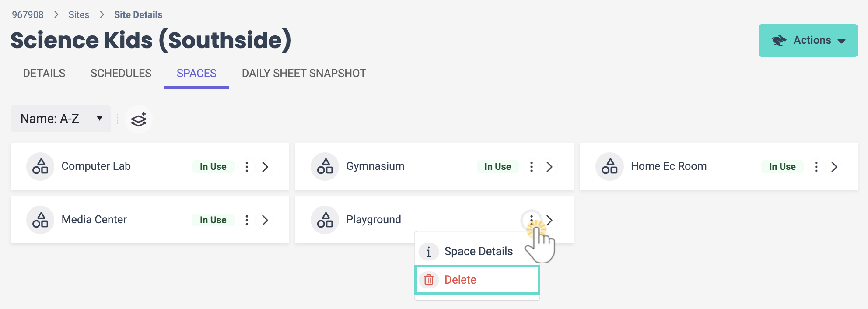Open Computer Lab three-dot options menu
The width and height of the screenshot is (868, 309).
pos(247,167)
